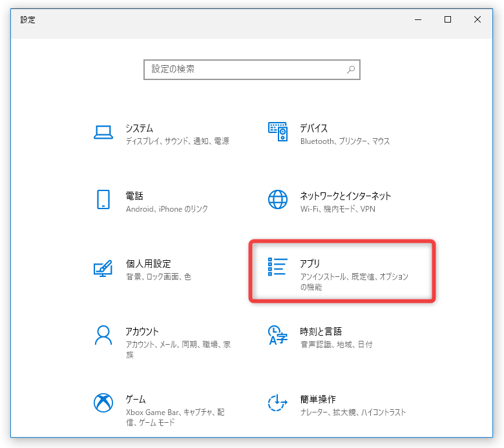Open 個人用設定 settings heading
Image resolution: width=504 pixels, height=448 pixels.
[x=148, y=263]
